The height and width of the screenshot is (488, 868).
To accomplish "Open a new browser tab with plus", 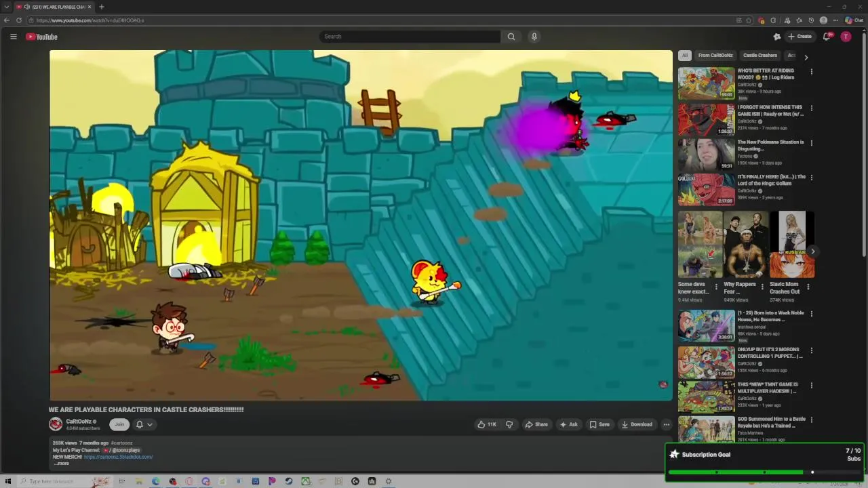I will coord(101,7).
